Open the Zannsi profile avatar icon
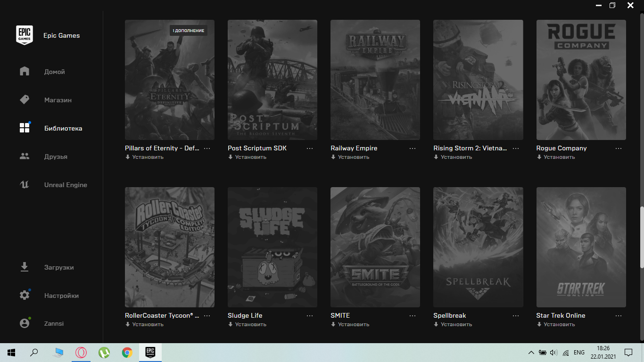Viewport: 644px width, 362px height. point(25,323)
